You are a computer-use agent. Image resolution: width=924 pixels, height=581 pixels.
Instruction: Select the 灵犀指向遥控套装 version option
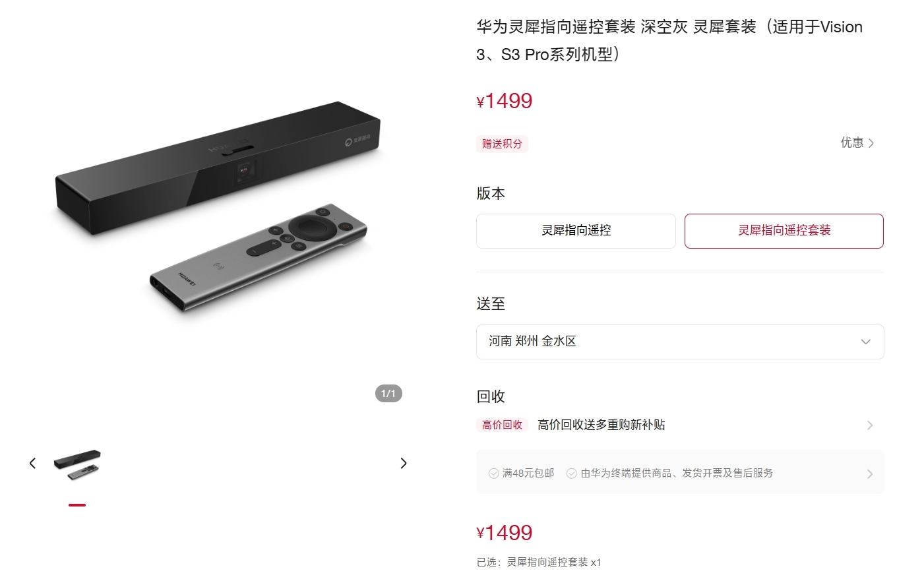click(784, 231)
